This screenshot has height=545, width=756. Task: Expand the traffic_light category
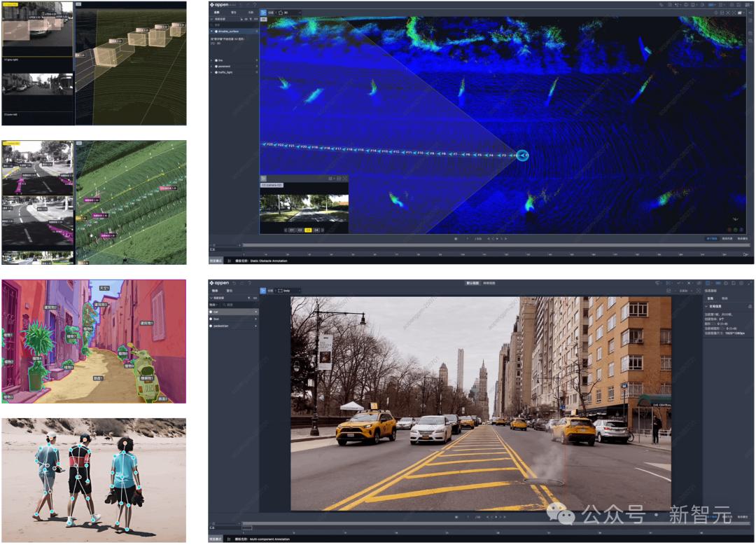212,72
